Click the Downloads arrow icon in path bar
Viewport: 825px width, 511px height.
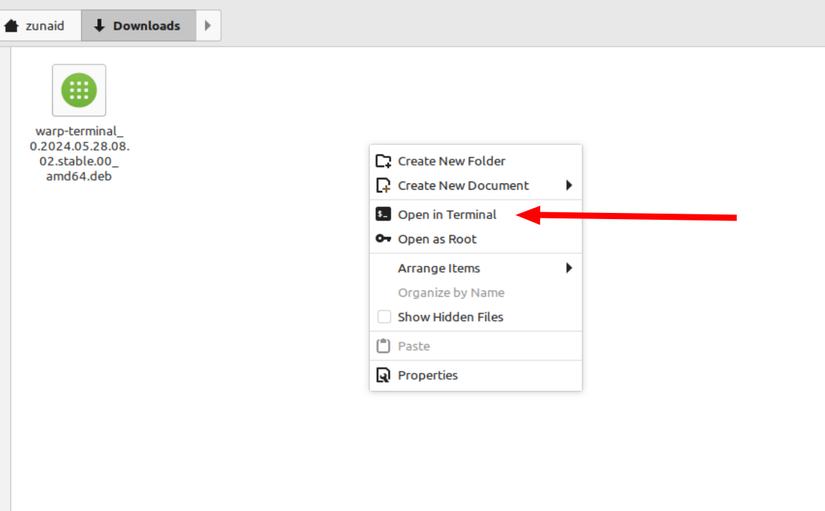[99, 26]
